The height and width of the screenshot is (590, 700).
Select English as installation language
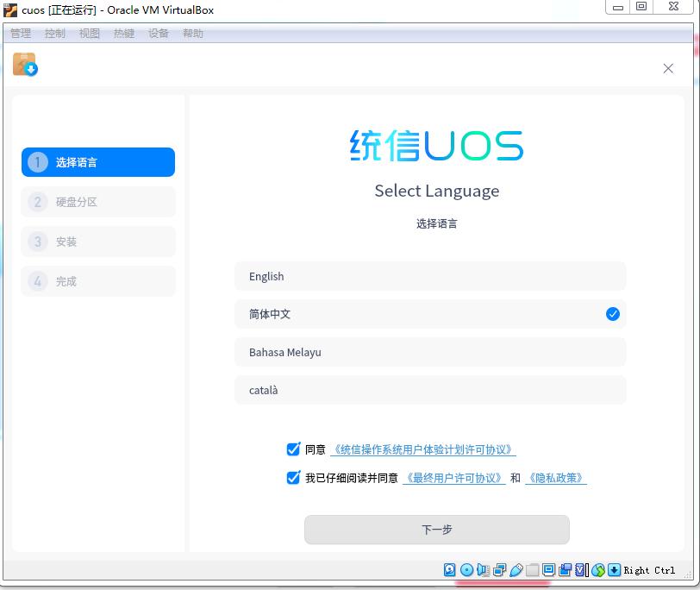click(431, 276)
